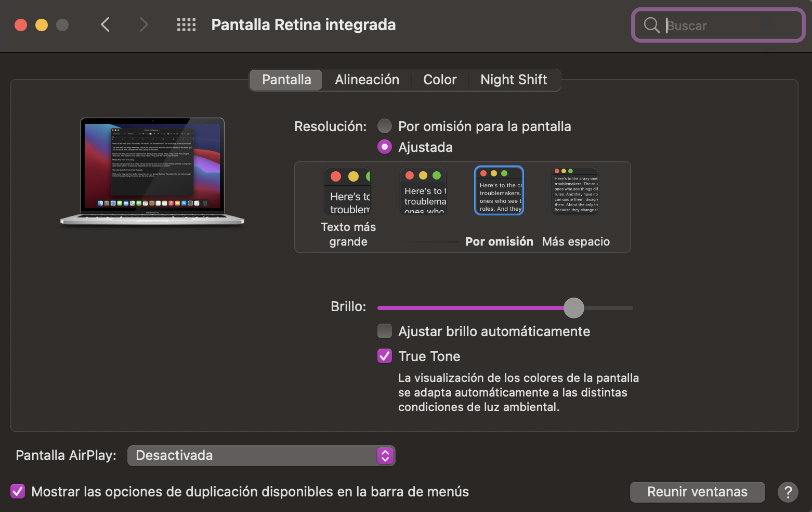Choose the 'Texto más grande' resolution thumbnail
Image resolution: width=812 pixels, height=512 pixels.
(x=348, y=191)
